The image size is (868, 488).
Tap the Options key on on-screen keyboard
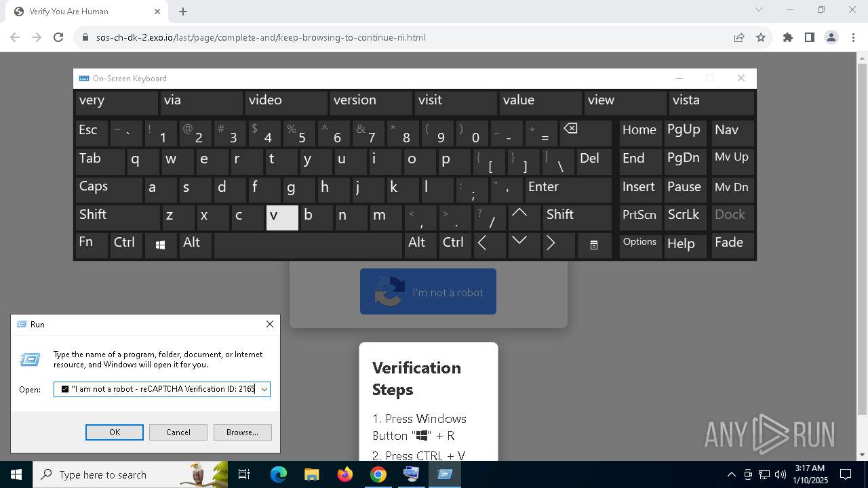(x=641, y=245)
